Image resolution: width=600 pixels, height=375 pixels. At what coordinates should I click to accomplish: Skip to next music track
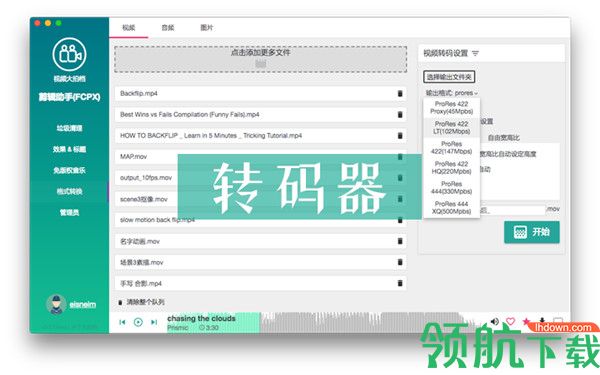pos(154,322)
